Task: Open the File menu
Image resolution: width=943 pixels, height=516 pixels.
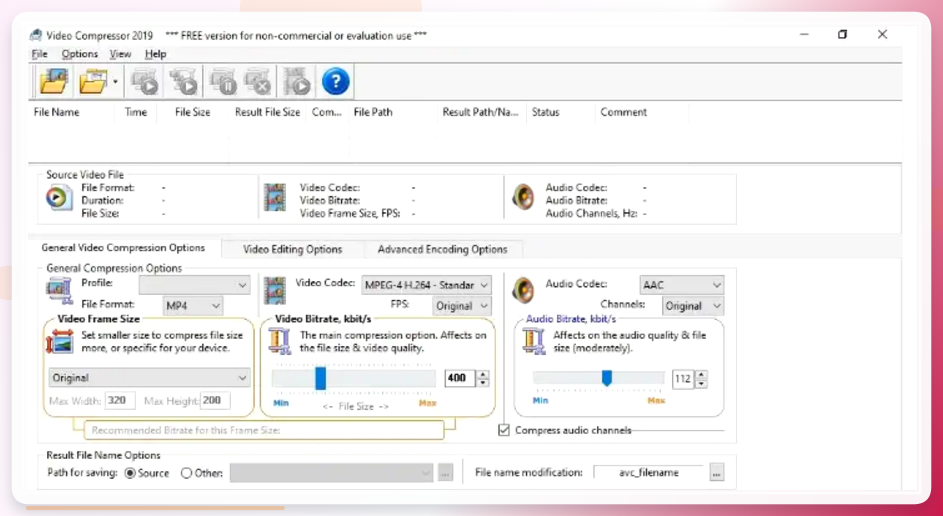Action: pos(39,54)
